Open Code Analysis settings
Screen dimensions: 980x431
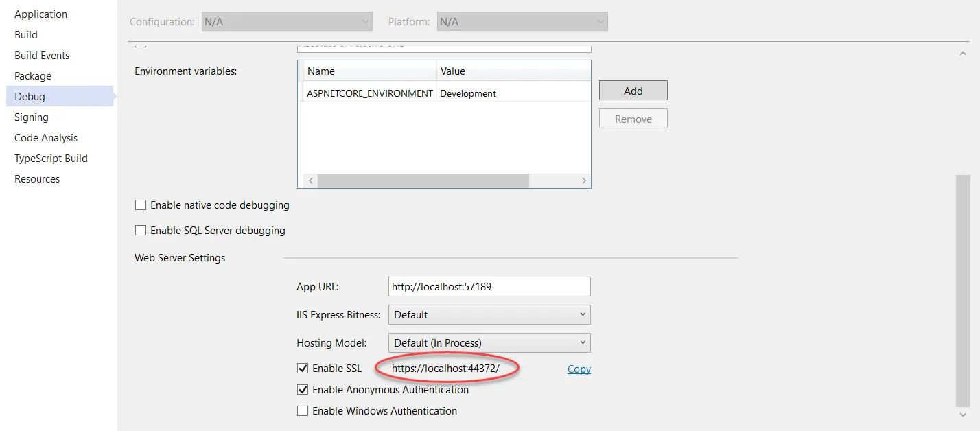pyautogui.click(x=46, y=138)
